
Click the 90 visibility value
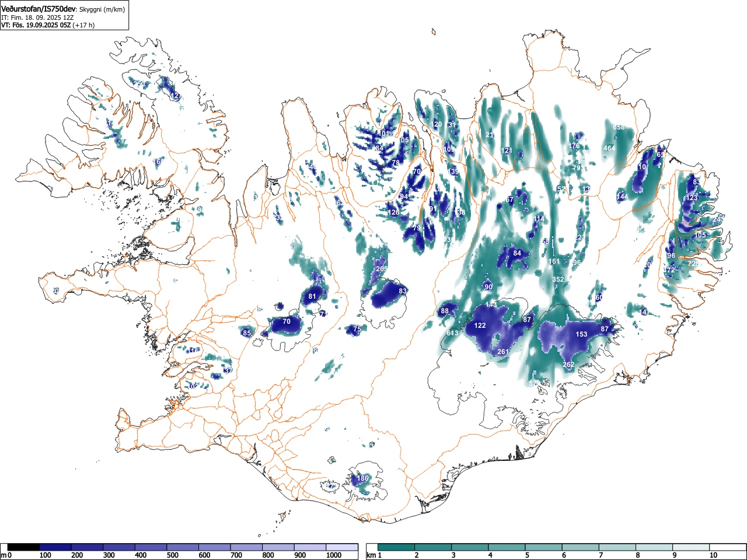(x=488, y=287)
